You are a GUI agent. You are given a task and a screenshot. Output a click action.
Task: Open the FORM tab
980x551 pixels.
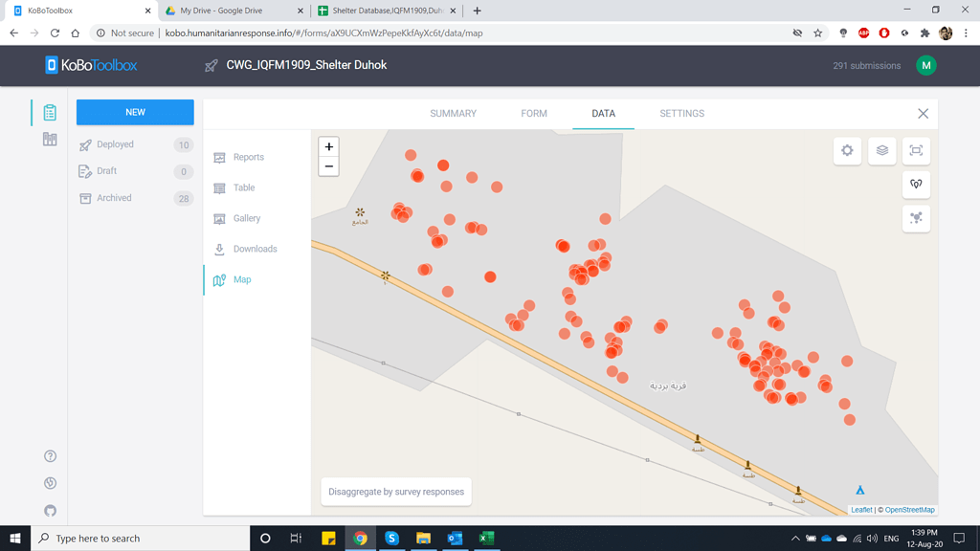tap(533, 113)
